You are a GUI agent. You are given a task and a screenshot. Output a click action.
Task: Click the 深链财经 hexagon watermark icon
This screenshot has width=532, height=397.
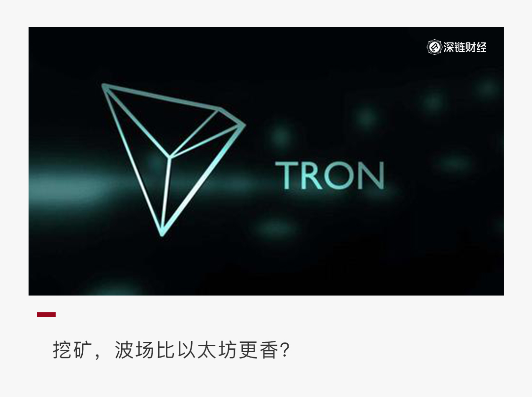point(434,47)
